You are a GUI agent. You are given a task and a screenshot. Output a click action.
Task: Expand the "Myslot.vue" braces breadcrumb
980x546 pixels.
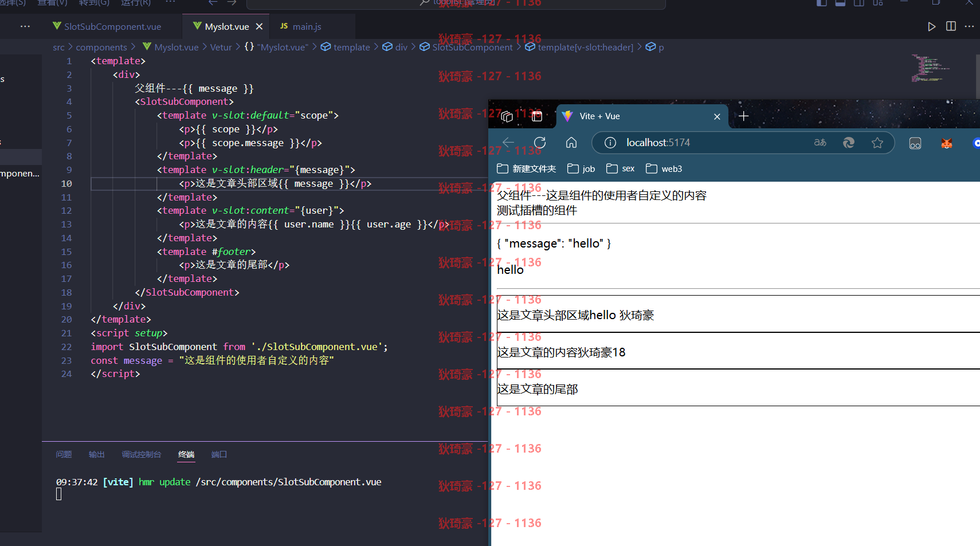pos(276,47)
